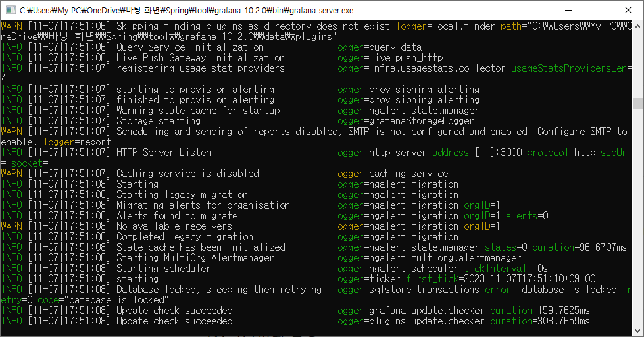Viewport: 644px width, 337px height.
Task: Click 'logger=local.finder' text
Action: pos(445,26)
